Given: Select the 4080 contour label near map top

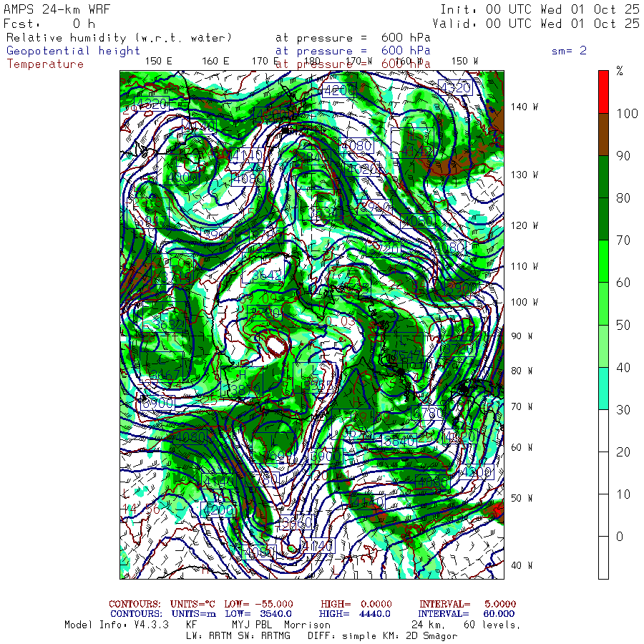Looking at the screenshot, I should click(x=358, y=146).
